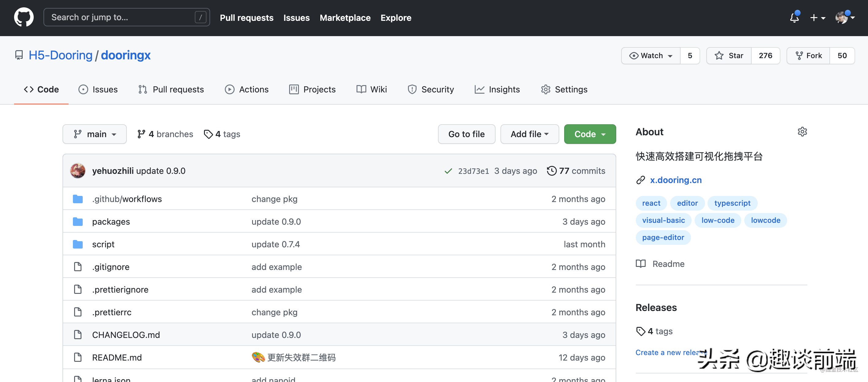Expand the green Code dropdown
The image size is (868, 382).
point(590,134)
